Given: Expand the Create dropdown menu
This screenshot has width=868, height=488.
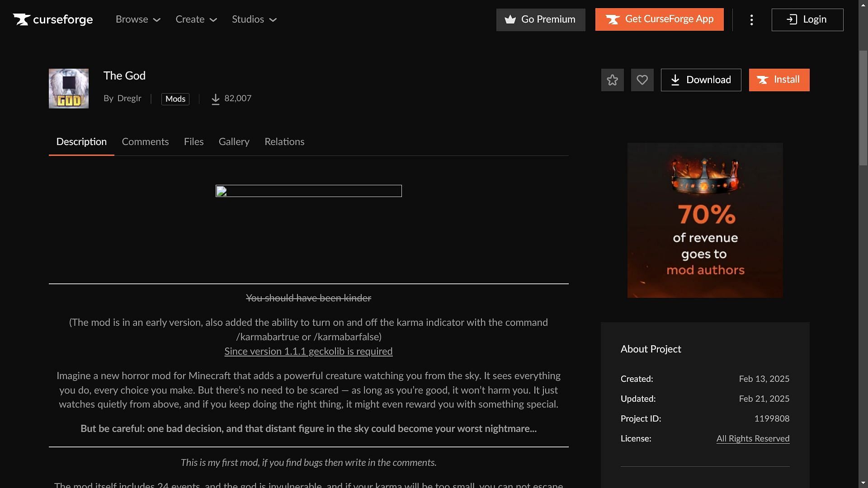Looking at the screenshot, I should (196, 20).
